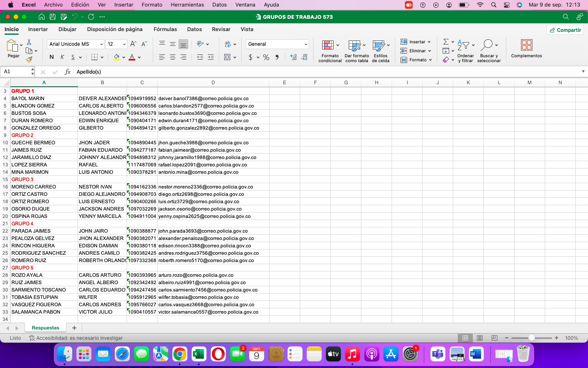This screenshot has width=588, height=368.
Task: Open the Disposición de página tab
Action: point(115,29)
